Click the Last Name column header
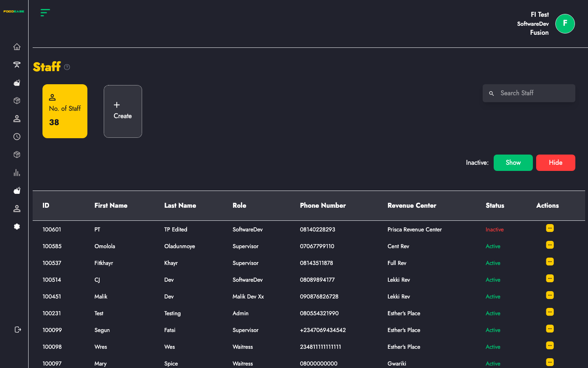The width and height of the screenshot is (588, 368). point(180,206)
